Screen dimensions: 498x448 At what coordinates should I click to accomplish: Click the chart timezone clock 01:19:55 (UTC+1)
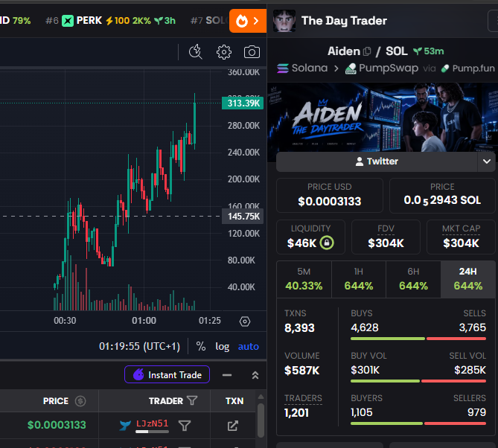click(x=139, y=346)
